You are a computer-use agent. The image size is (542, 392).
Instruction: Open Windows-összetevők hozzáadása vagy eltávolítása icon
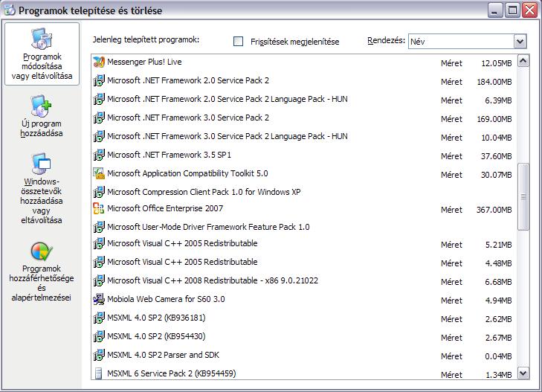41,164
